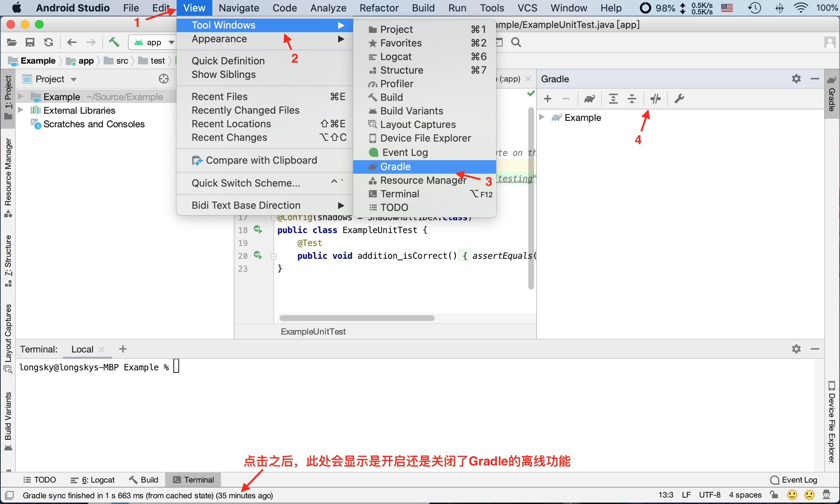The height and width of the screenshot is (504, 840).
Task: Click the plus icon in Gradle toolbar
Action: [548, 98]
